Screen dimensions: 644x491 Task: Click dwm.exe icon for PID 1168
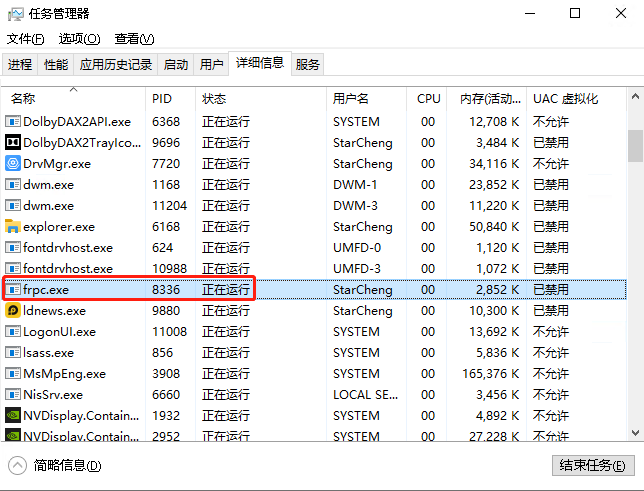click(x=13, y=184)
